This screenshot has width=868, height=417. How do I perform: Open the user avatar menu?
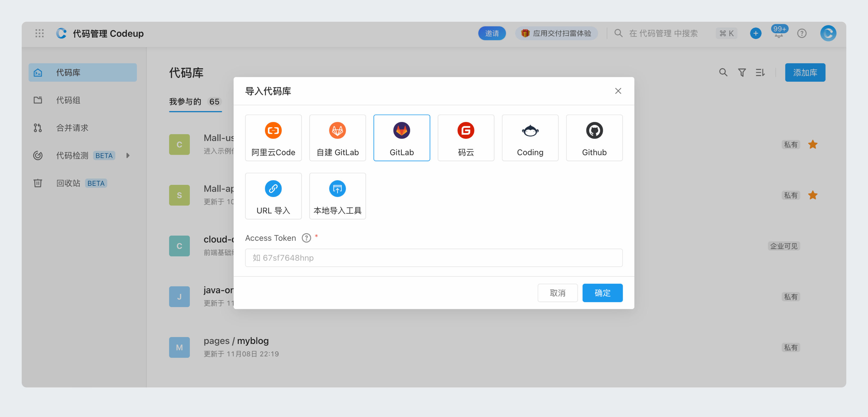click(x=828, y=33)
